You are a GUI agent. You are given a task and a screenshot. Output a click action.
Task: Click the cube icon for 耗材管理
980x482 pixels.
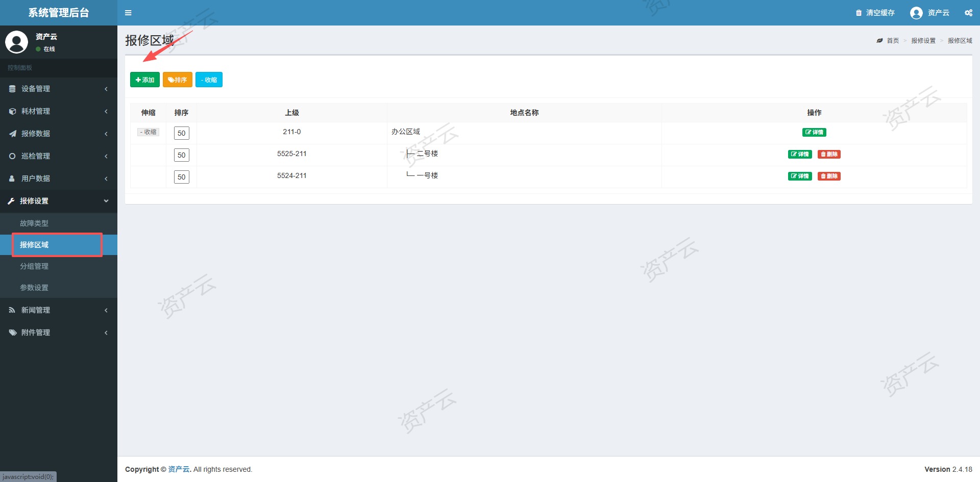12,111
